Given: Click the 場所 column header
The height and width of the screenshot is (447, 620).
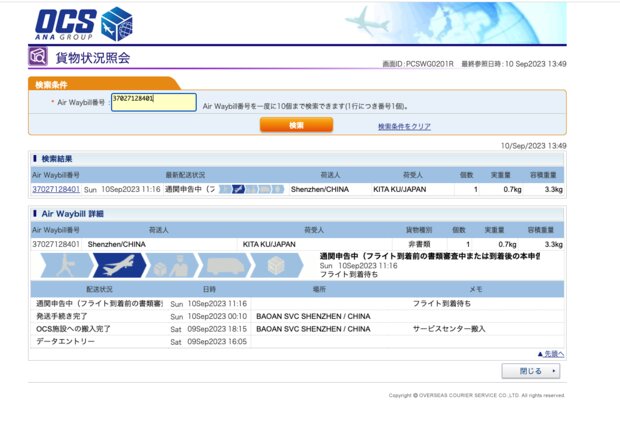Looking at the screenshot, I should [319, 289].
